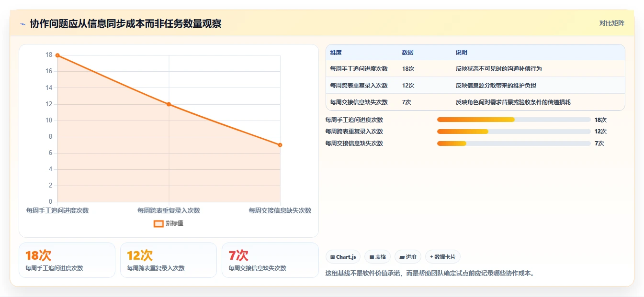
Task: Click 反映状态不可见时的沟通补偿行为 text
Action: pyautogui.click(x=498, y=69)
